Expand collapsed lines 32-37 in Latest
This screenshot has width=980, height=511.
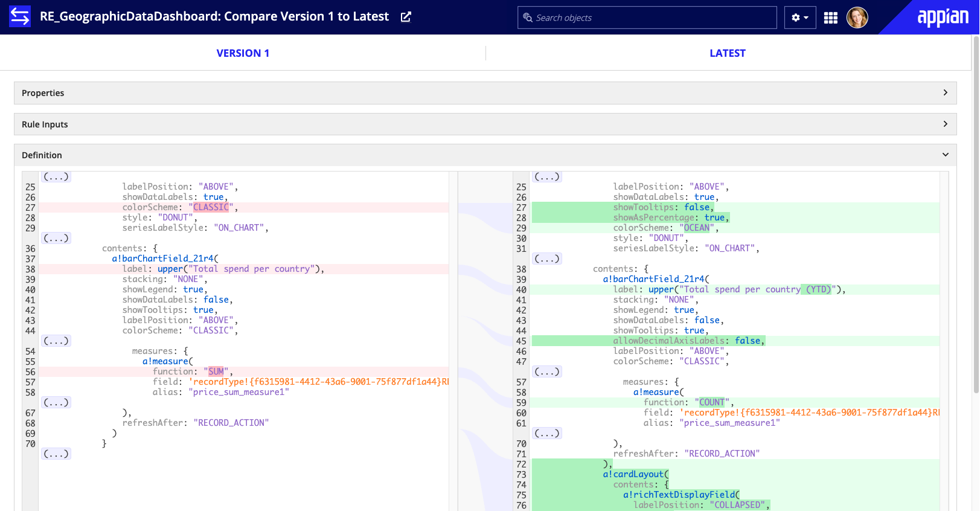point(547,259)
